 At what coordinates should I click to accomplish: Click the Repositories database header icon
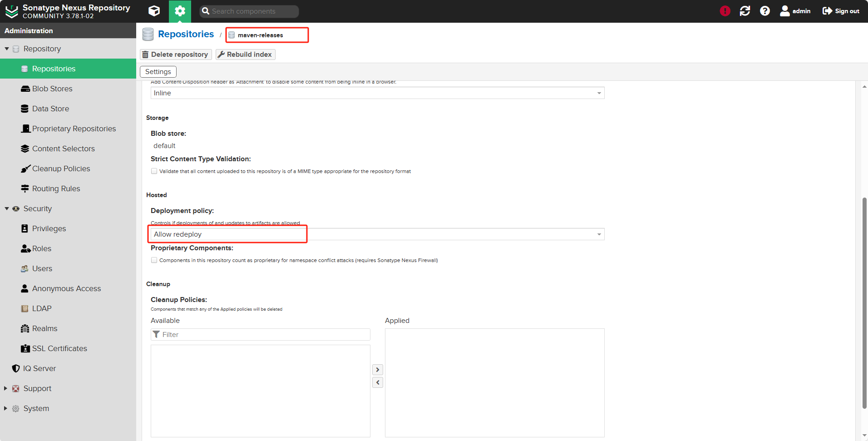pos(148,34)
